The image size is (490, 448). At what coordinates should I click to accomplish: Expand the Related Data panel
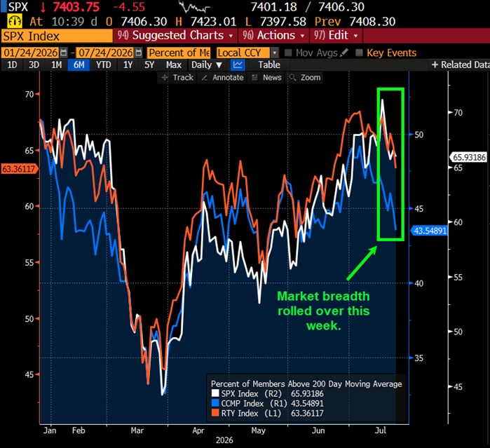pyautogui.click(x=459, y=65)
